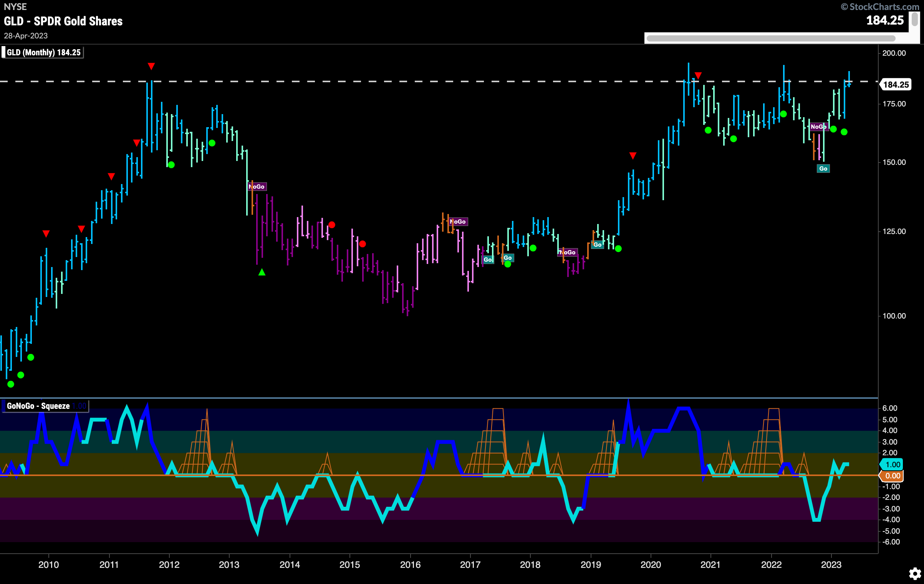
Task: Click the red circle marker in early 2015
Action: coord(363,244)
